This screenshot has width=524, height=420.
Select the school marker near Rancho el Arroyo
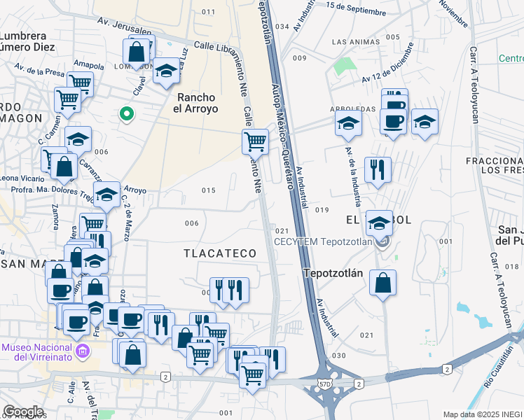(x=166, y=72)
